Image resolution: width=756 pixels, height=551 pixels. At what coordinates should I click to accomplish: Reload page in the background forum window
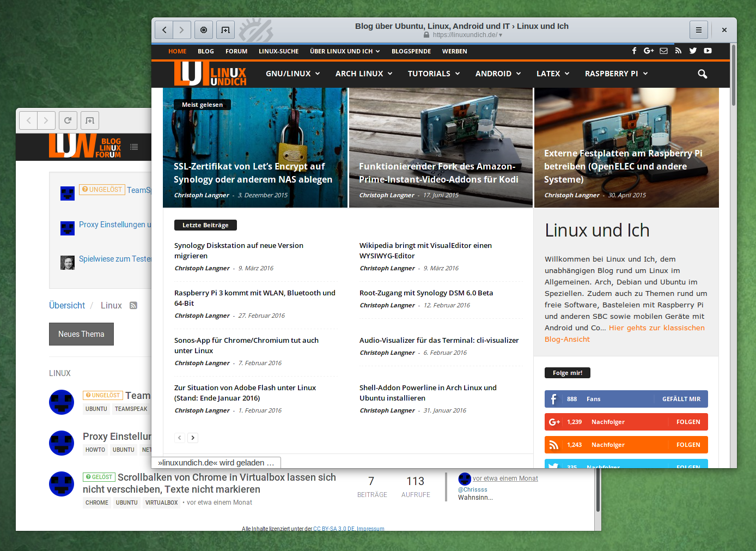[68, 120]
